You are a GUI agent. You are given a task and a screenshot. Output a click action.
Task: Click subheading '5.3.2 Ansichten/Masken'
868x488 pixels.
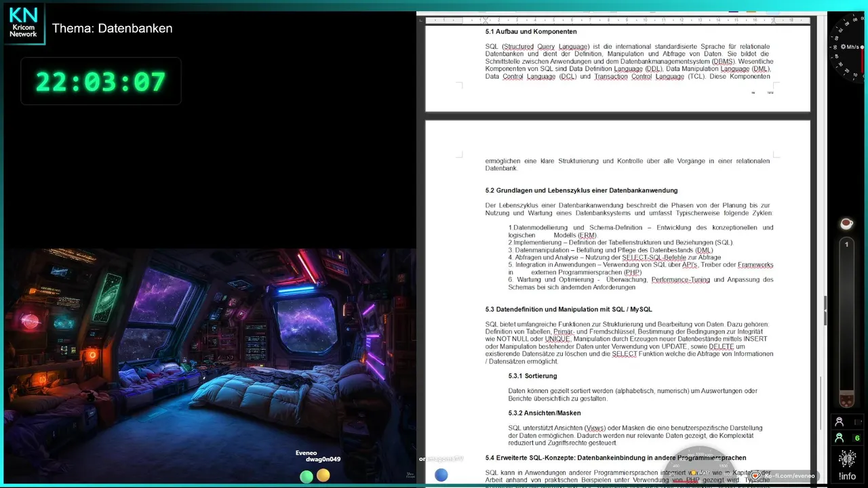pos(545,413)
